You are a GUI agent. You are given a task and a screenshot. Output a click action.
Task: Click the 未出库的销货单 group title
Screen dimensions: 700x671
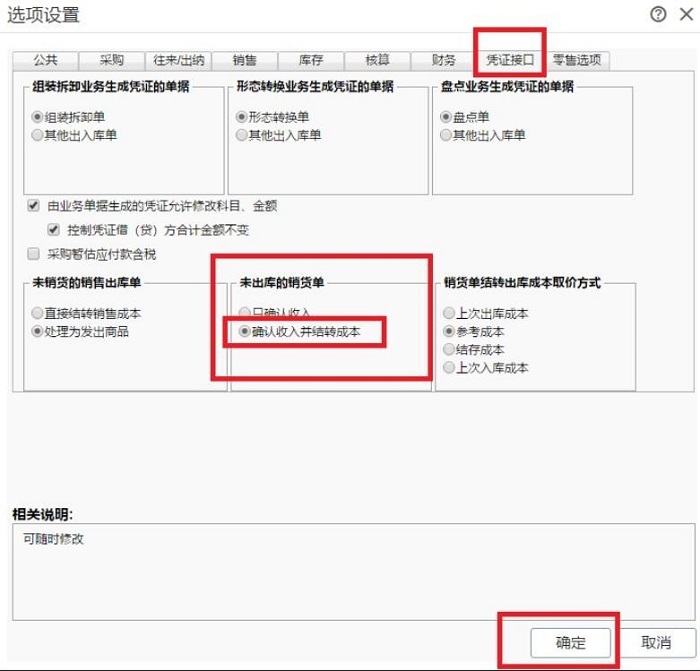(x=282, y=283)
